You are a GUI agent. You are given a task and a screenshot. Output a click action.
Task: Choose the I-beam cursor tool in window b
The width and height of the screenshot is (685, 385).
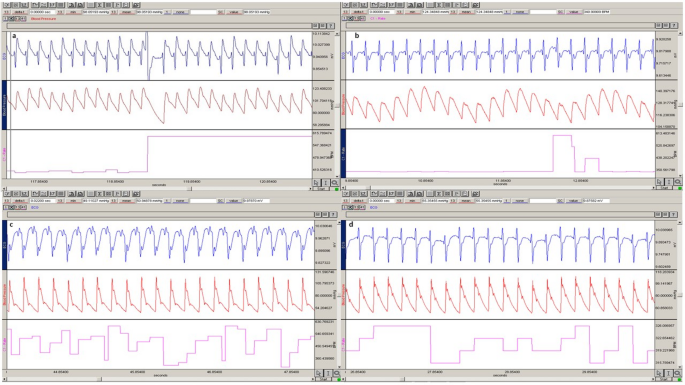pyautogui.click(x=669, y=182)
